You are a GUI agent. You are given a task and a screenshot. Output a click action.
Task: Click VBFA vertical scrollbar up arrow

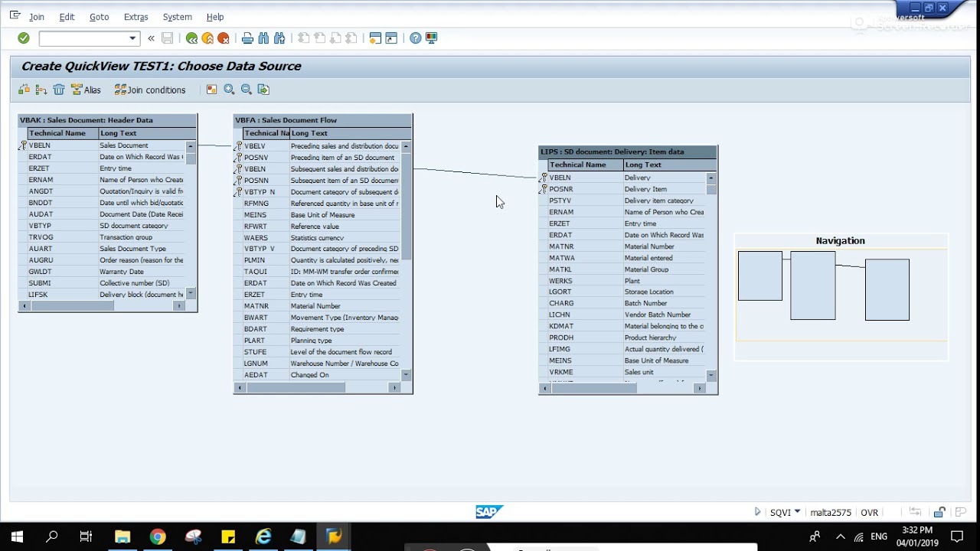click(x=406, y=146)
